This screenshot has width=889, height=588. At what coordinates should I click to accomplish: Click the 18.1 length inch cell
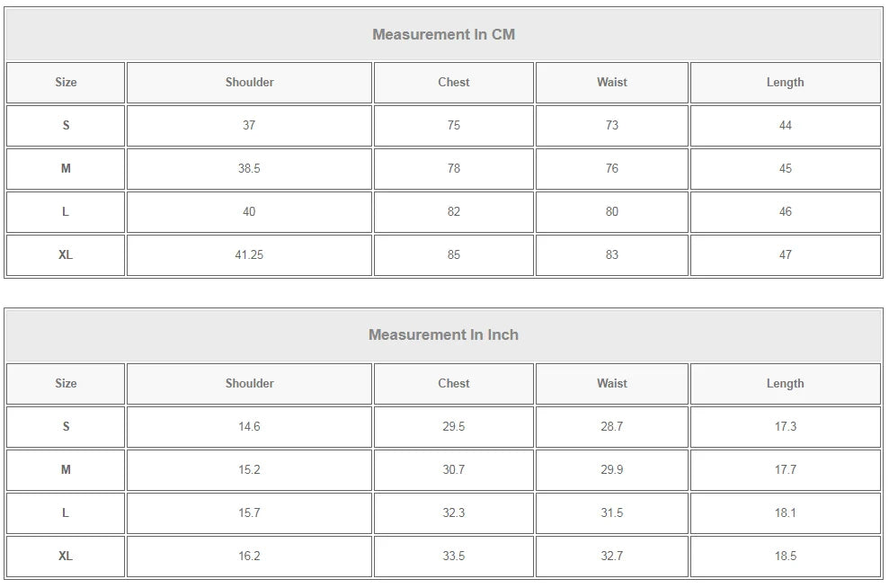(786, 513)
